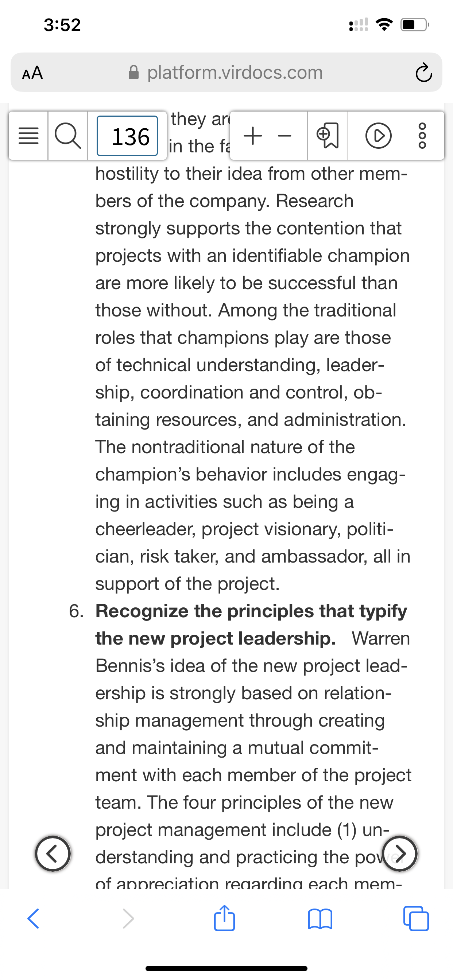The height and width of the screenshot is (980, 453).
Task: Open Safari bookmarks book icon
Action: coord(320,919)
